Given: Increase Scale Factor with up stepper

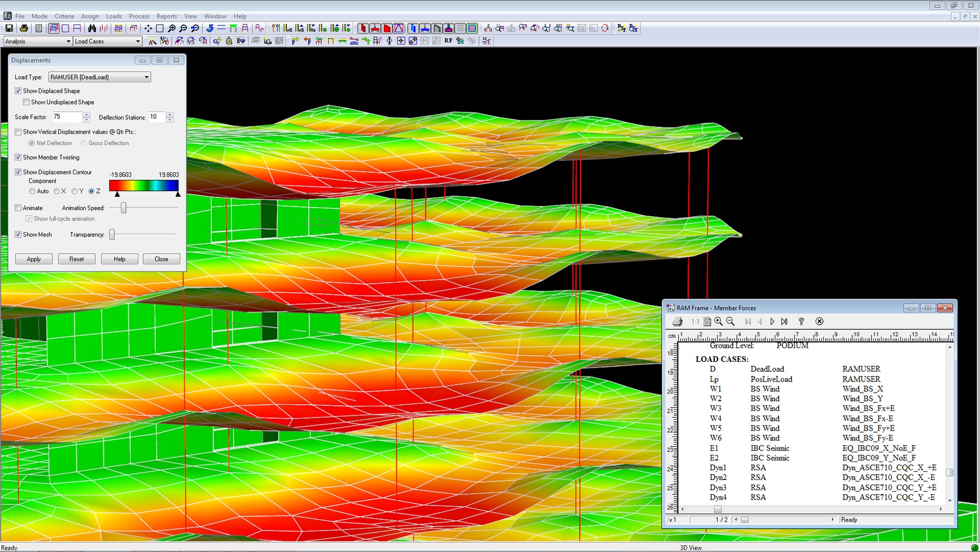Looking at the screenshot, I should point(87,114).
